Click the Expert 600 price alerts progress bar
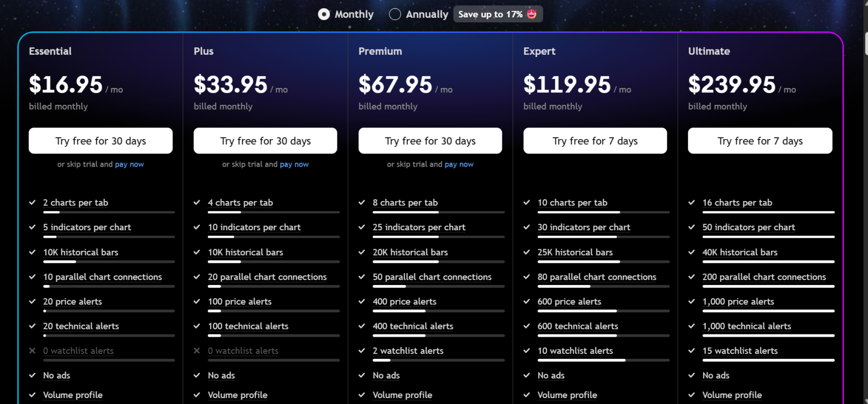Viewport: 868px width, 404px height. 603,311
